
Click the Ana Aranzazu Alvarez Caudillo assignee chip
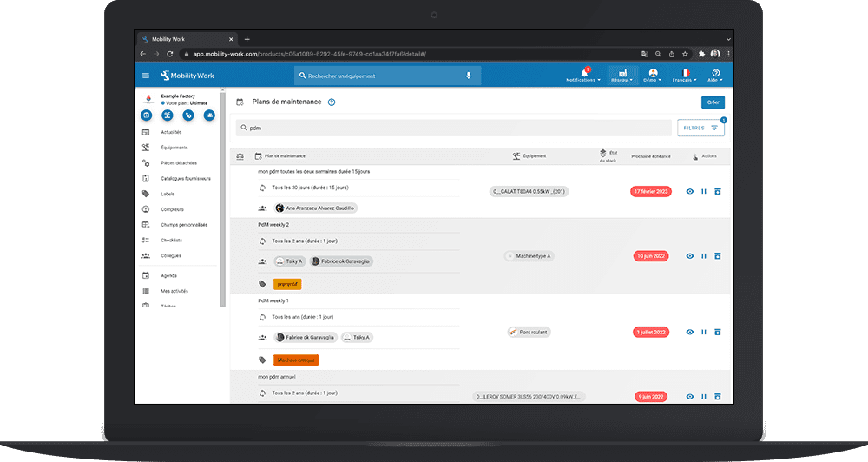316,208
